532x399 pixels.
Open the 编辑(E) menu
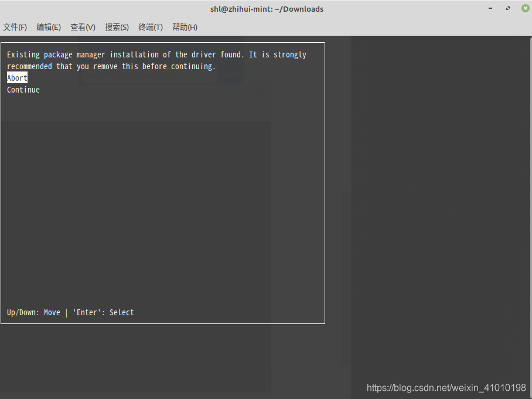pos(49,27)
